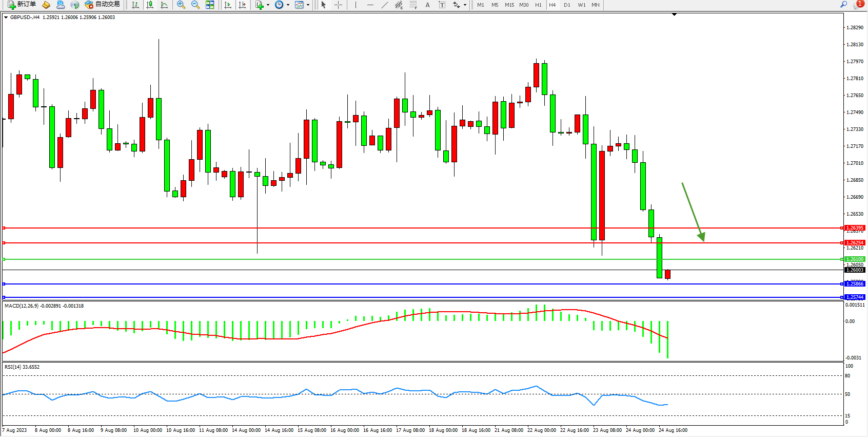This screenshot has height=437, width=868.
Task: Zoom out on the chart
Action: coord(195,5)
